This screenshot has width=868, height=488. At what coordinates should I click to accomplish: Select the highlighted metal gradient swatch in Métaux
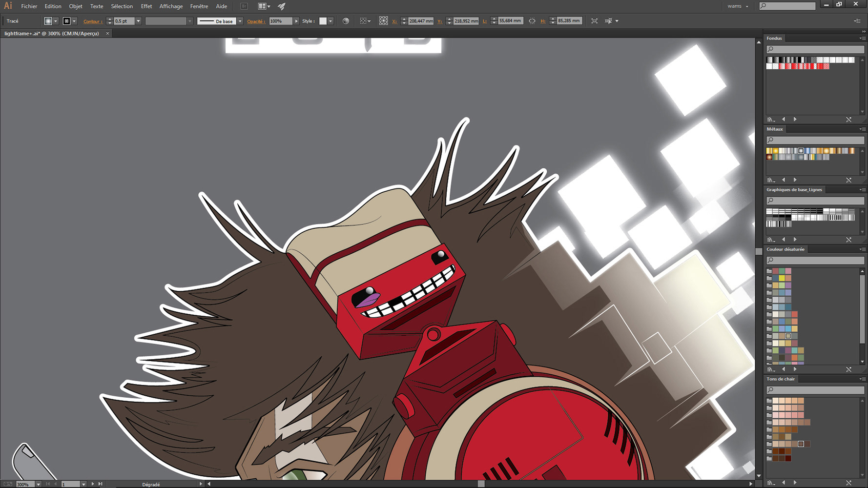(x=801, y=151)
